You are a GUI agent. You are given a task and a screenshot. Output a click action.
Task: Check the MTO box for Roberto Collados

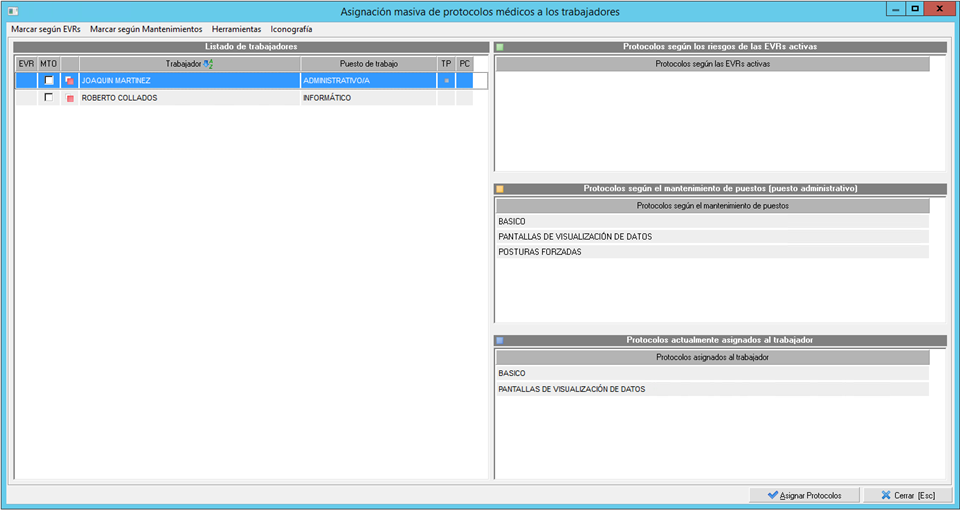pos(48,98)
